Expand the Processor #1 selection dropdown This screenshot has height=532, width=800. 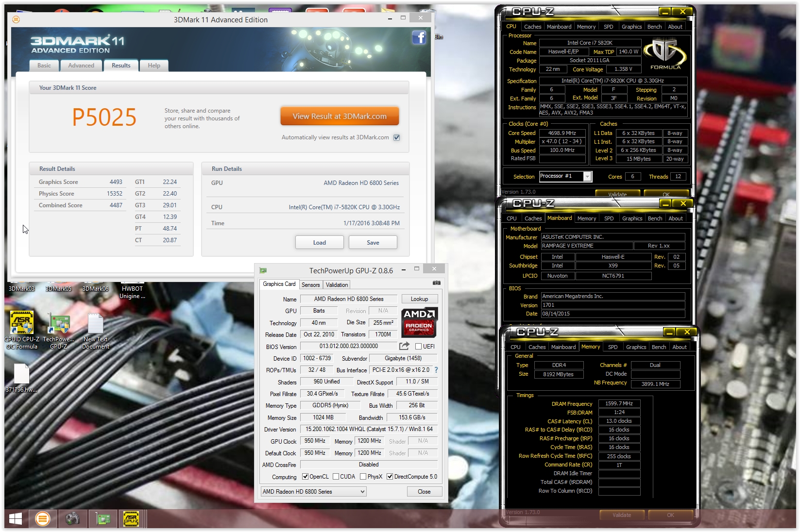click(587, 176)
